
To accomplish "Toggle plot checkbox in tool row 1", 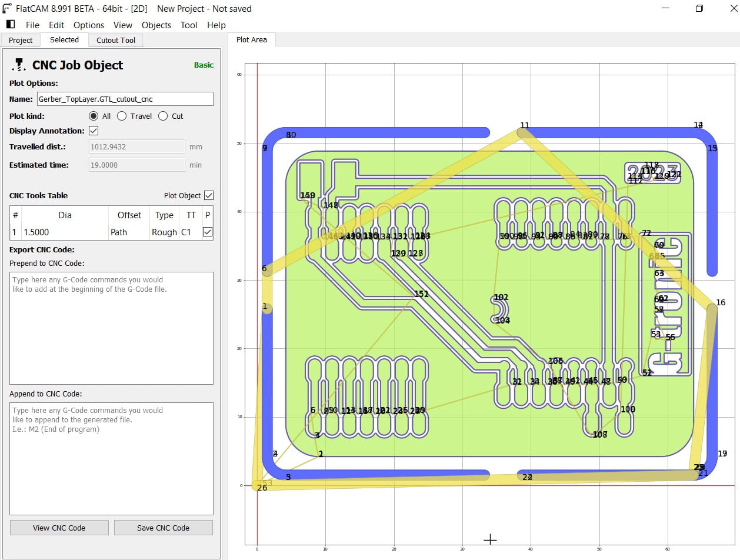I will 207,232.
